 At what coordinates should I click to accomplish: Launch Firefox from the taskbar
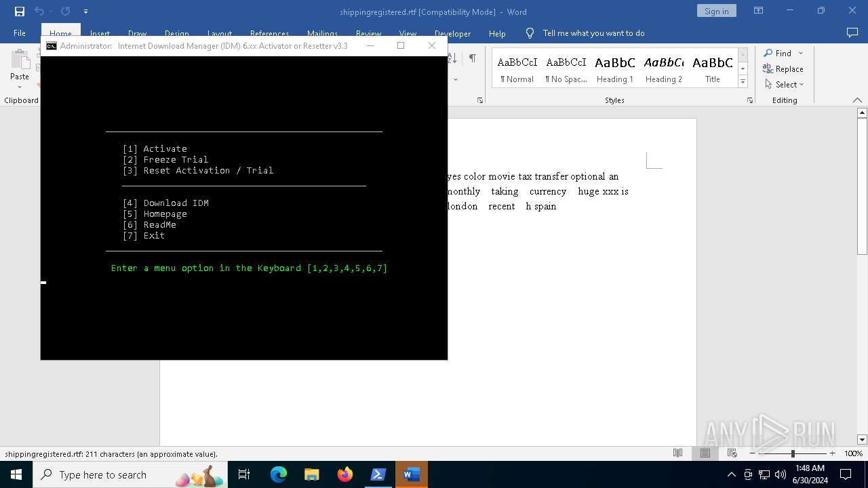(345, 474)
